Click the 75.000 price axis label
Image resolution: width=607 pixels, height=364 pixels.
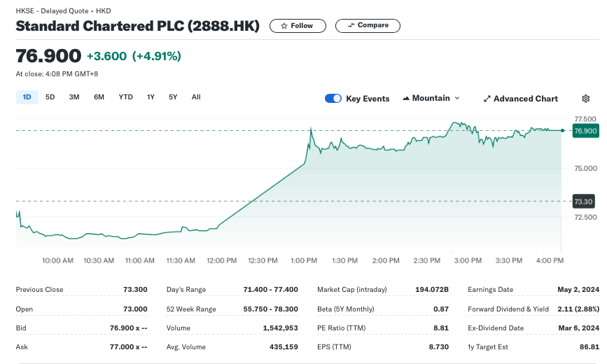pos(585,169)
